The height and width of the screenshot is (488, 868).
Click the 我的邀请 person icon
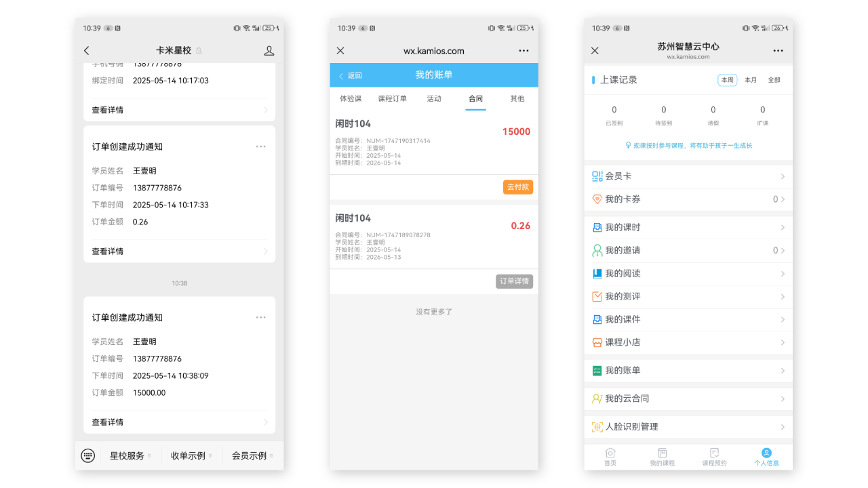[x=597, y=251]
